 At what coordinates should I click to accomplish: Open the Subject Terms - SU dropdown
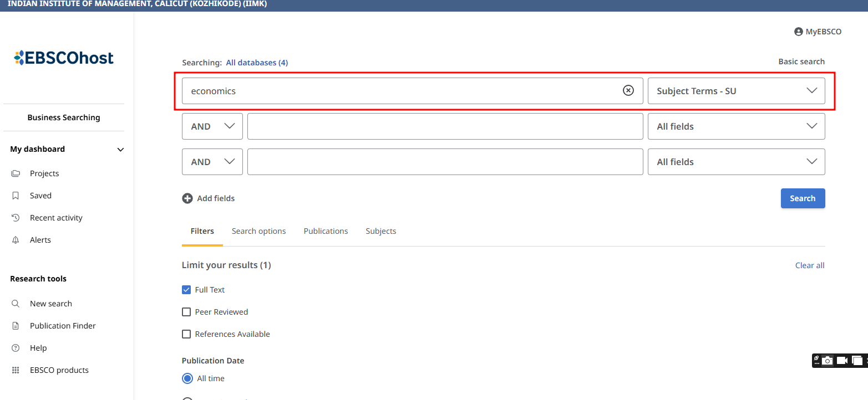[736, 91]
